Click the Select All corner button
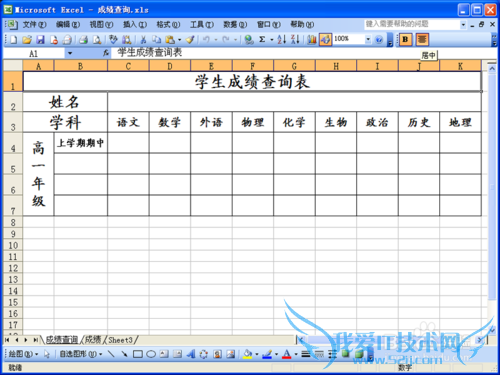The image size is (500, 375). tap(13, 66)
